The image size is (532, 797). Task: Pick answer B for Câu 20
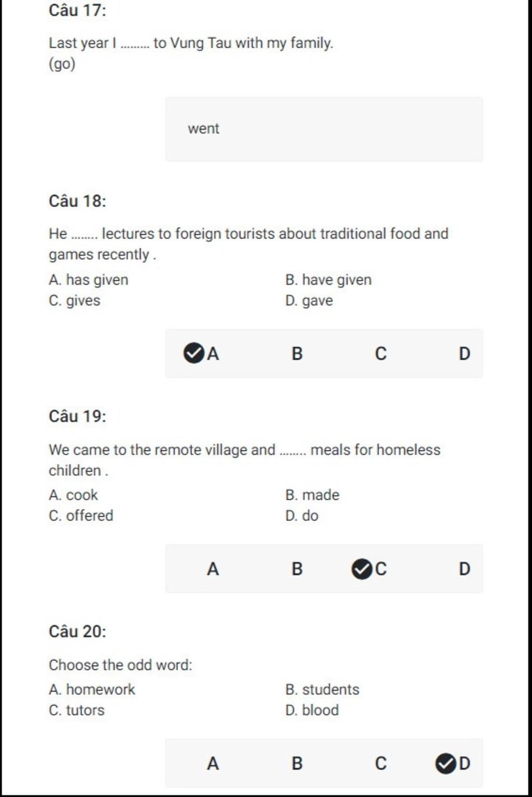[x=297, y=763]
